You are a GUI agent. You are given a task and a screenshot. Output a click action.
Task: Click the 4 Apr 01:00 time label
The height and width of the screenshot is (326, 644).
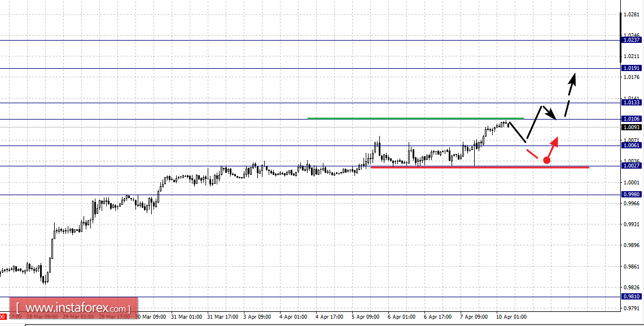(293, 317)
